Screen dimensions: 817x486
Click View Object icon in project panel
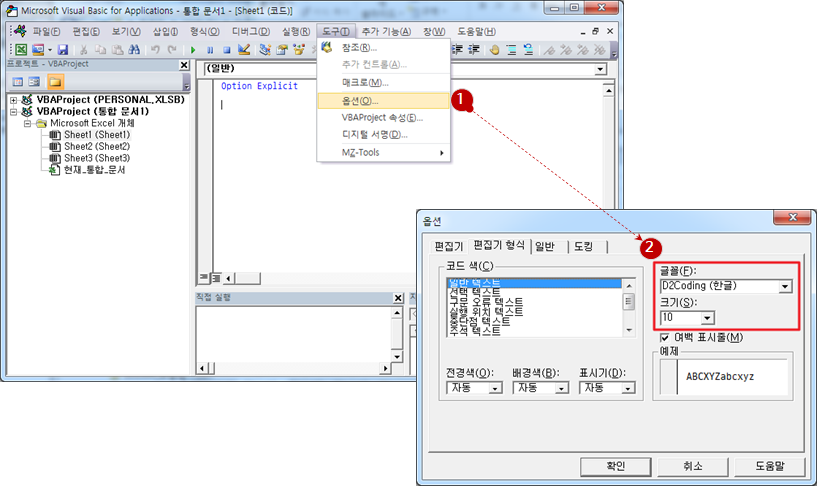tap(34, 82)
